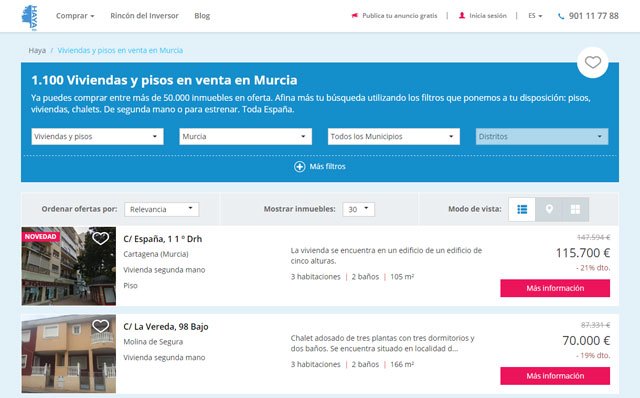
Task: Open the Murcia province dropdown
Action: click(245, 136)
